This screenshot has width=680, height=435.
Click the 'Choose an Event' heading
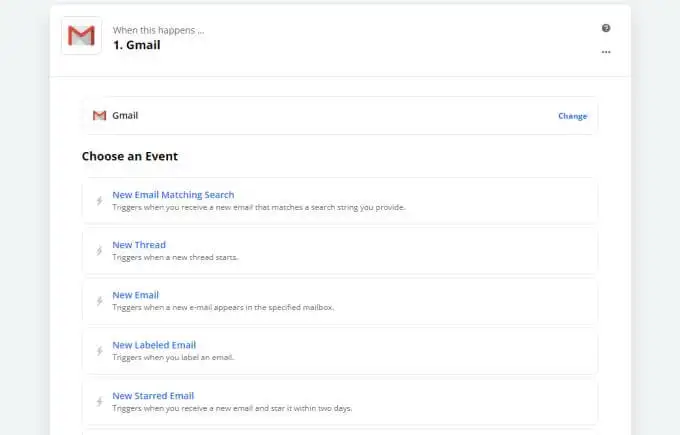pos(130,156)
